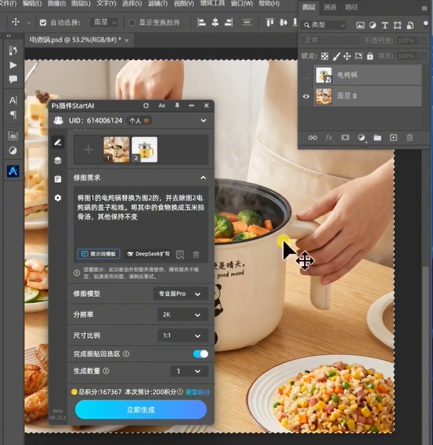Screen dimensions: 433x445
Task: Toggle auto-select checkbox
Action: pos(43,23)
